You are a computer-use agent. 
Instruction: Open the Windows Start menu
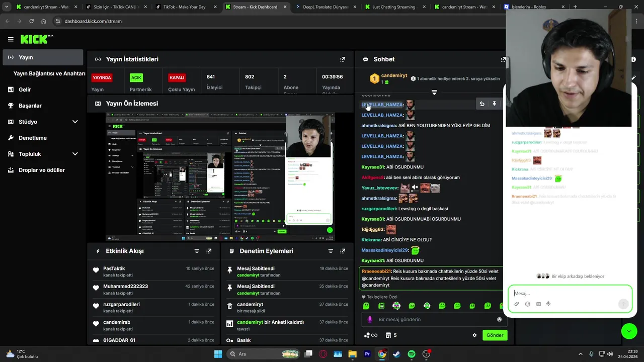(218, 354)
